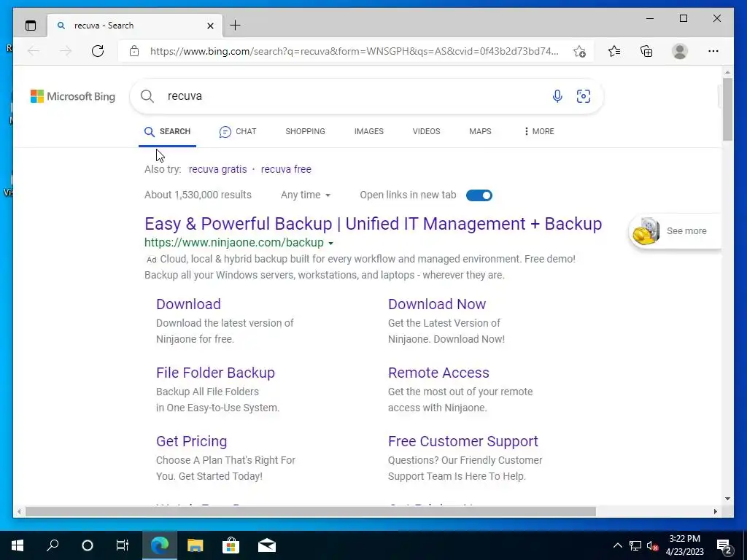Open the browser profile menu

coord(680,51)
